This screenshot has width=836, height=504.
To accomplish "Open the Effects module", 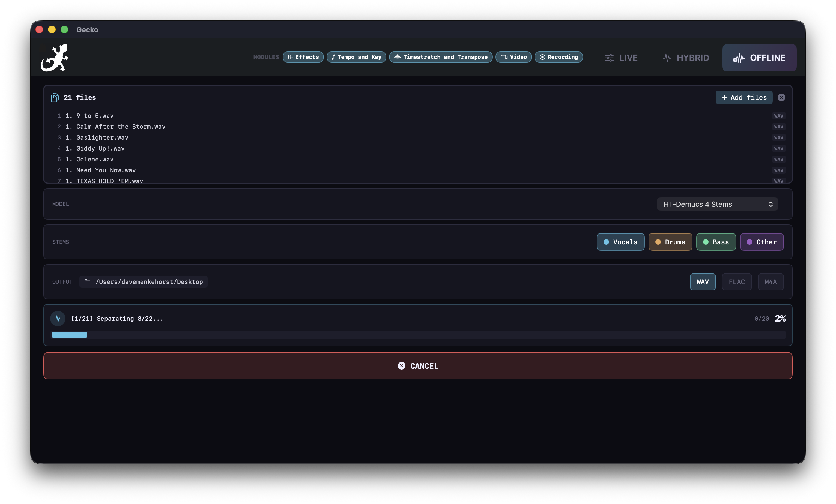I will tap(303, 57).
